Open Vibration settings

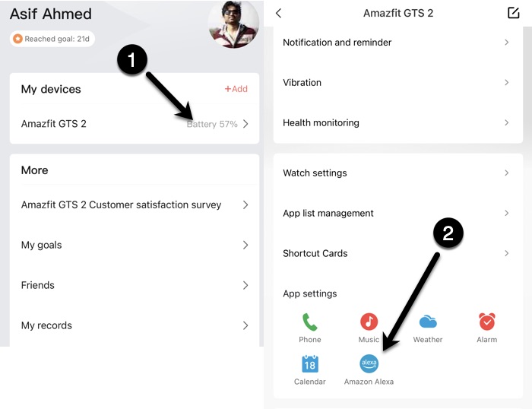click(x=398, y=82)
